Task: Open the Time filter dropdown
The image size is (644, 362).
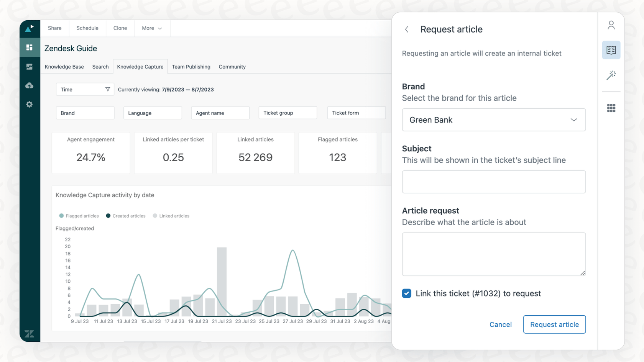Action: (x=84, y=89)
